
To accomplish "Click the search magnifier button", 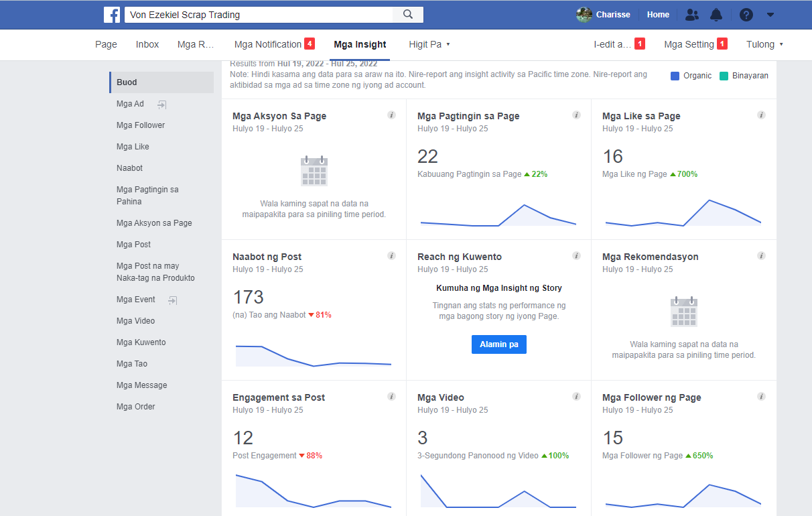I will click(x=408, y=15).
